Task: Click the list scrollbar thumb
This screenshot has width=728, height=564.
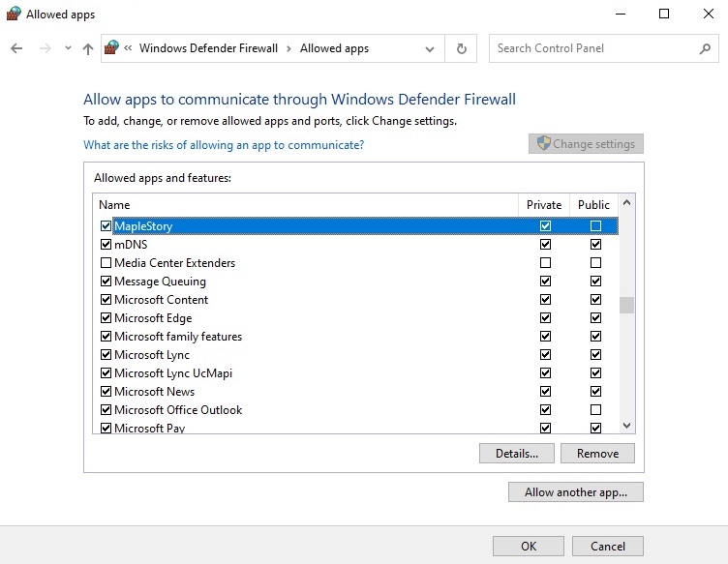Action: (626, 305)
